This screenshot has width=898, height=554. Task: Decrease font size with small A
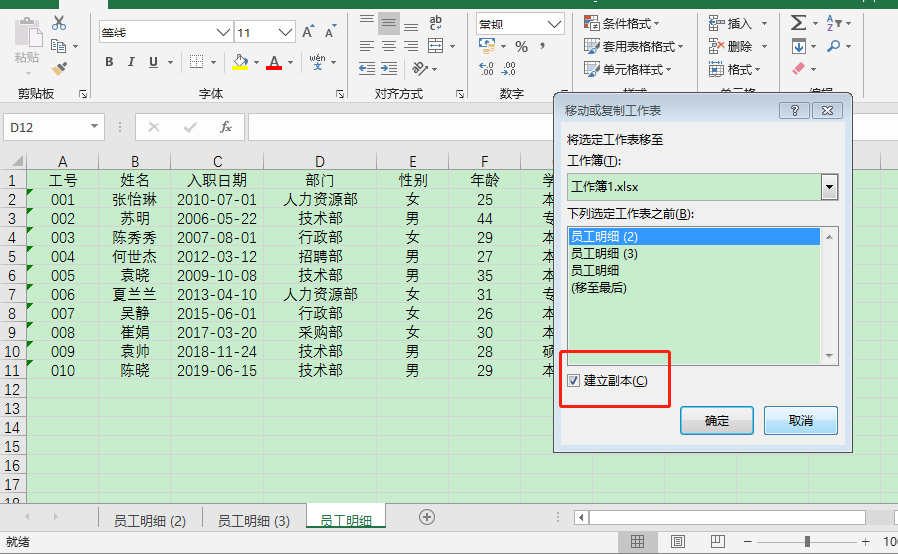click(x=330, y=32)
